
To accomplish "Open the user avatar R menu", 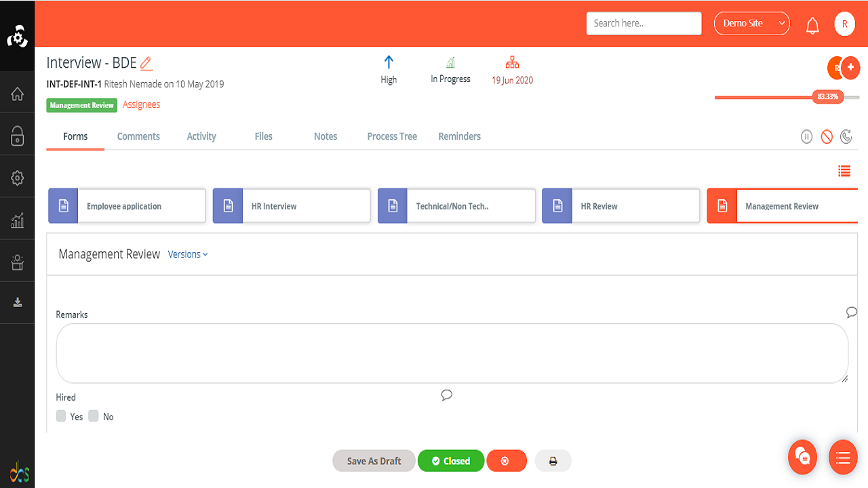I will click(844, 24).
